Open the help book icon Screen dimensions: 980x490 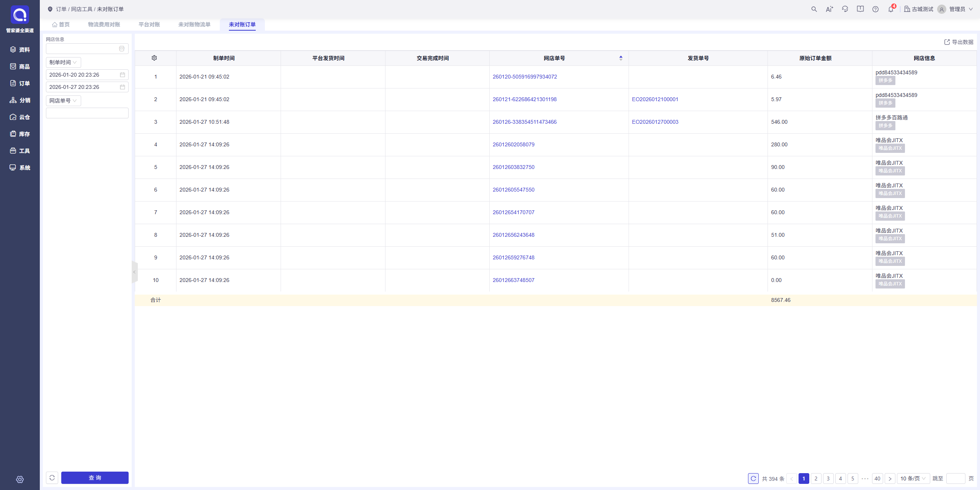tap(860, 9)
